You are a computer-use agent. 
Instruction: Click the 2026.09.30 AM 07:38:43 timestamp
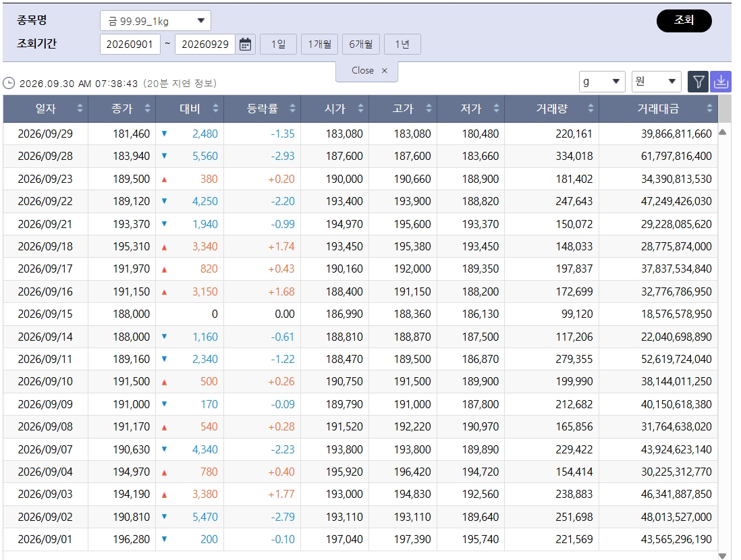(x=78, y=84)
